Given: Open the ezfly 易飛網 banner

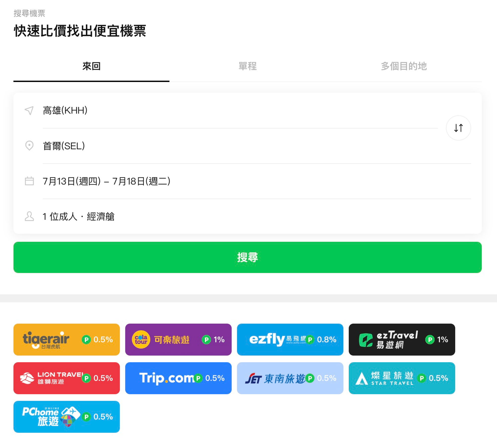Looking at the screenshot, I should (x=290, y=340).
